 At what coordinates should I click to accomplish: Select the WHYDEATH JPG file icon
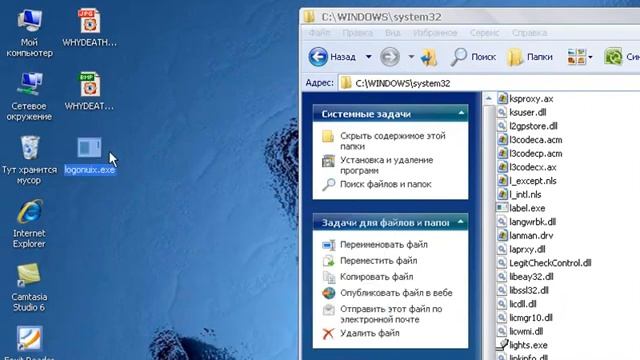pyautogui.click(x=89, y=28)
